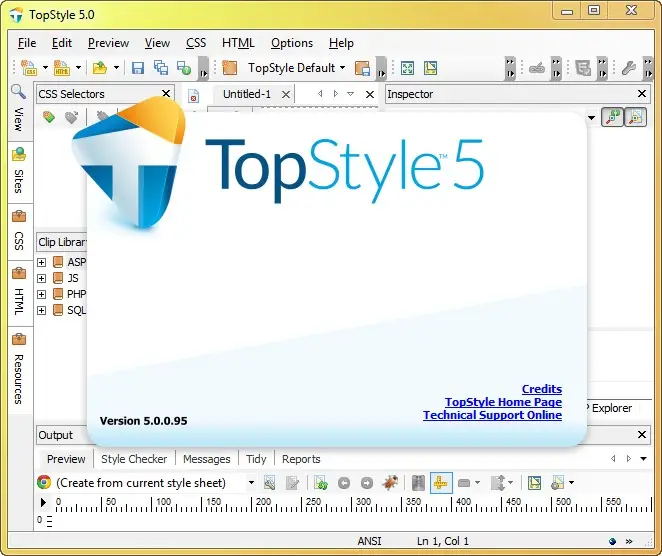The height and width of the screenshot is (556, 662).
Task: Switch to the Messages tab
Action: 206,459
